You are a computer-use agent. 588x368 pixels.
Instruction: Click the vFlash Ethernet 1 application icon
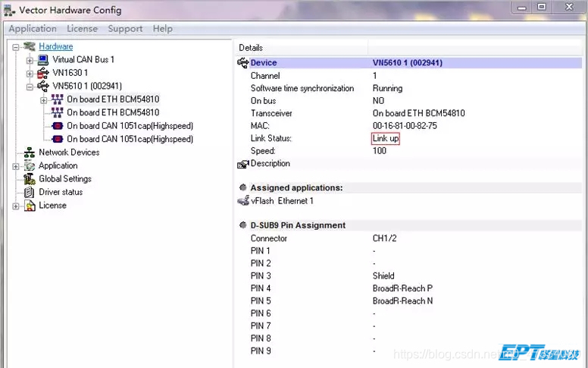[243, 201]
